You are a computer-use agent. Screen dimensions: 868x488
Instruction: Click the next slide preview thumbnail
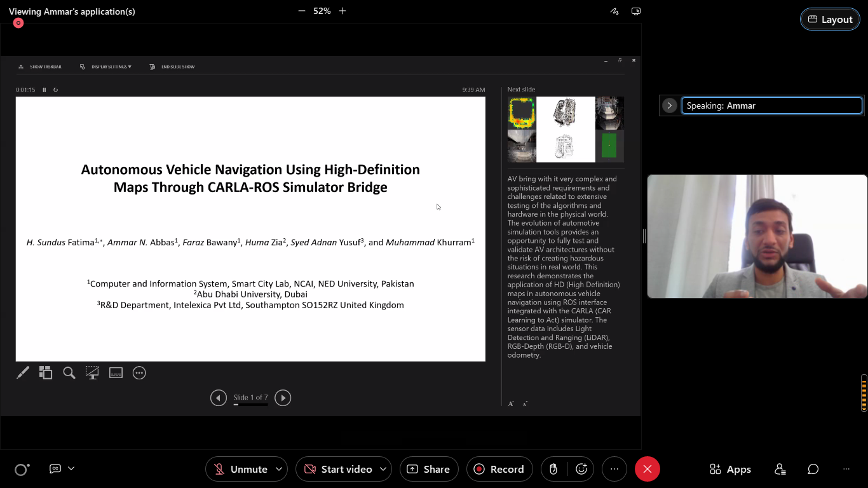[x=566, y=130]
